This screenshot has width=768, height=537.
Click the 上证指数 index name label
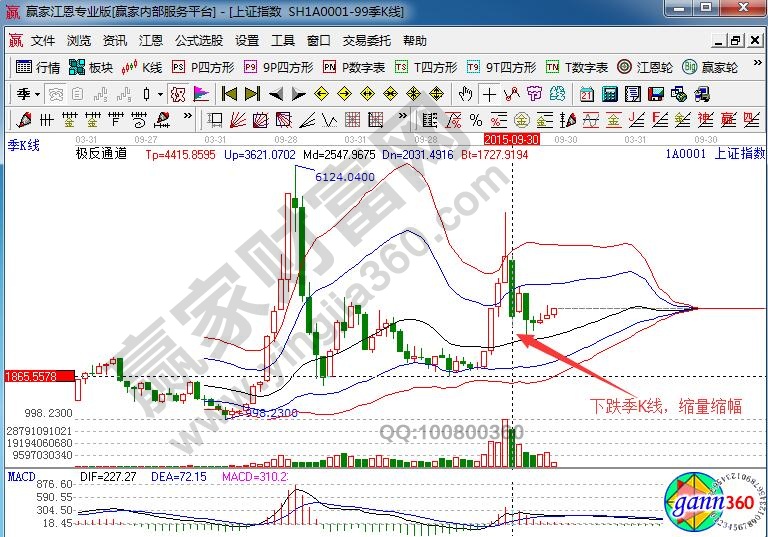[739, 154]
